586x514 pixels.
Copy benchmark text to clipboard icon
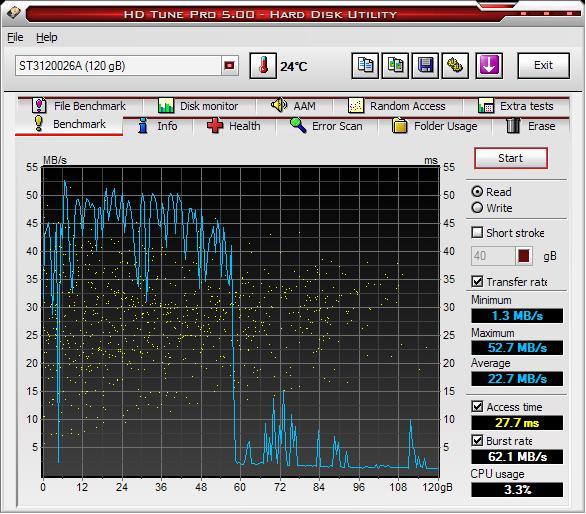pyautogui.click(x=365, y=66)
